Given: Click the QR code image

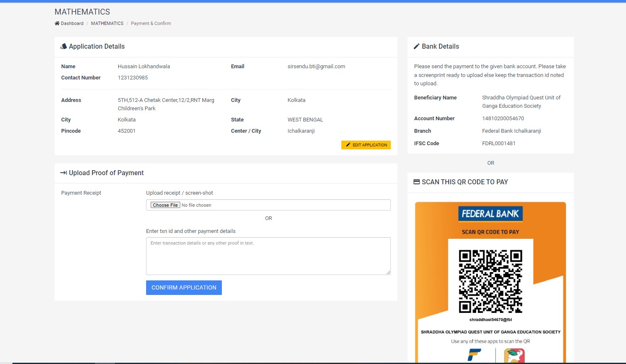Looking at the screenshot, I should pos(490,281).
